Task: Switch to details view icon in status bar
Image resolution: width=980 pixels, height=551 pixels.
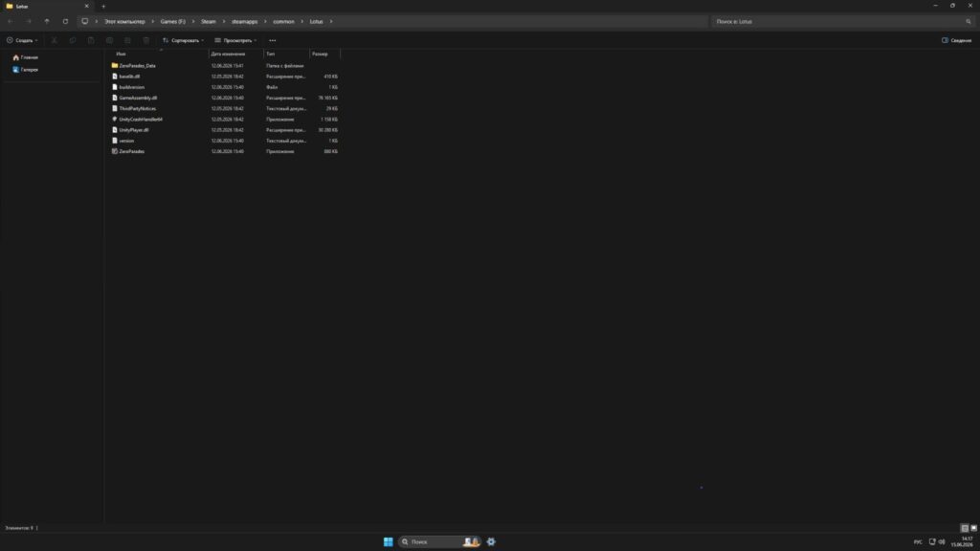Action: (965, 528)
